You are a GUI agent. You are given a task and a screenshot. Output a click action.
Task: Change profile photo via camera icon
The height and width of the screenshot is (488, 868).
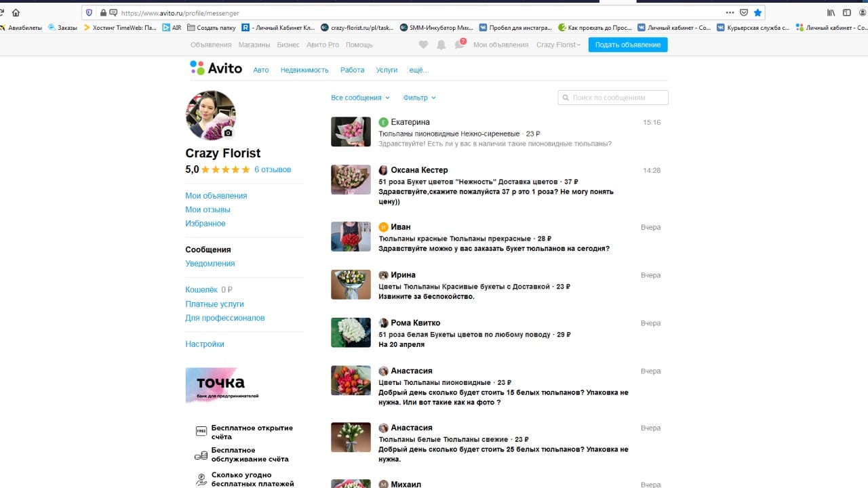click(228, 133)
